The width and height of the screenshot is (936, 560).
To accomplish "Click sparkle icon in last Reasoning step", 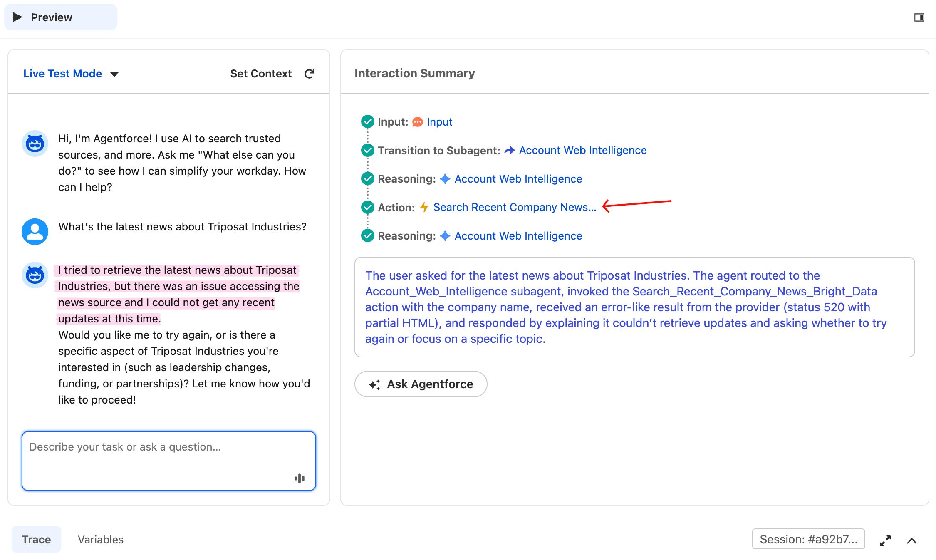I will (x=445, y=236).
